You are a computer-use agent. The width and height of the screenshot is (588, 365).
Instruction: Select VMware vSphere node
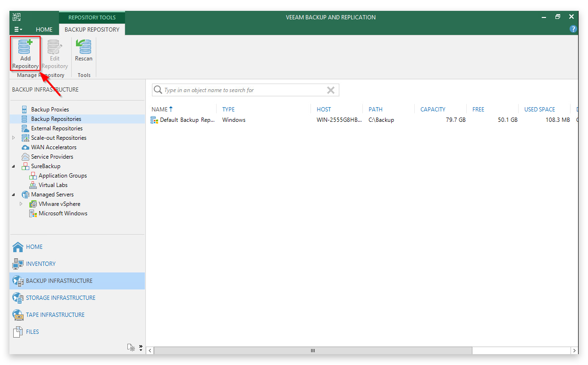pos(59,204)
